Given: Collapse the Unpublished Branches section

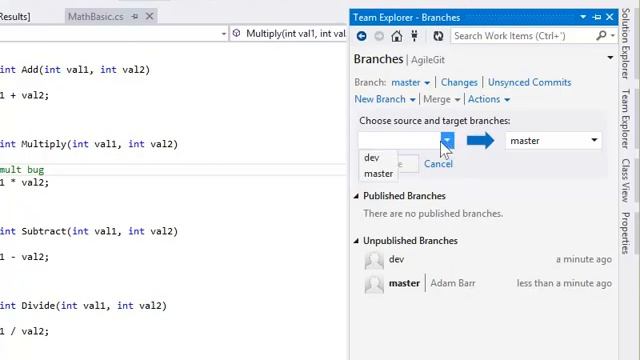Looking at the screenshot, I should coord(356,241).
